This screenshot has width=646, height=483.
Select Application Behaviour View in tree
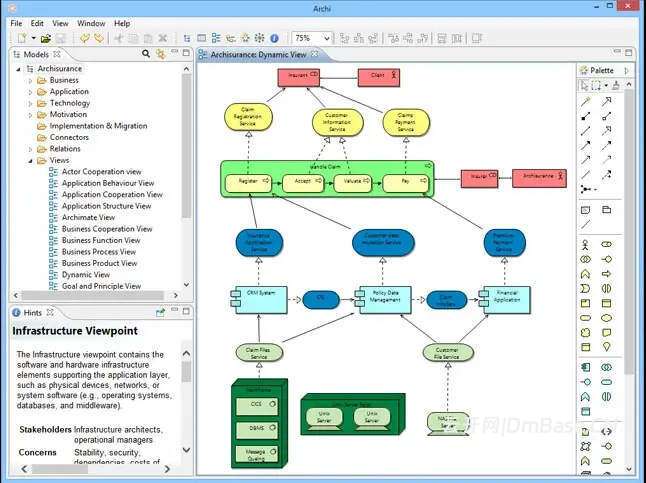tap(108, 183)
